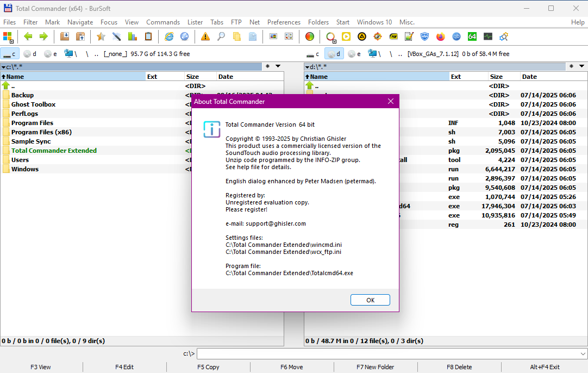Open the right panel favorites asterisk button

coord(571,66)
